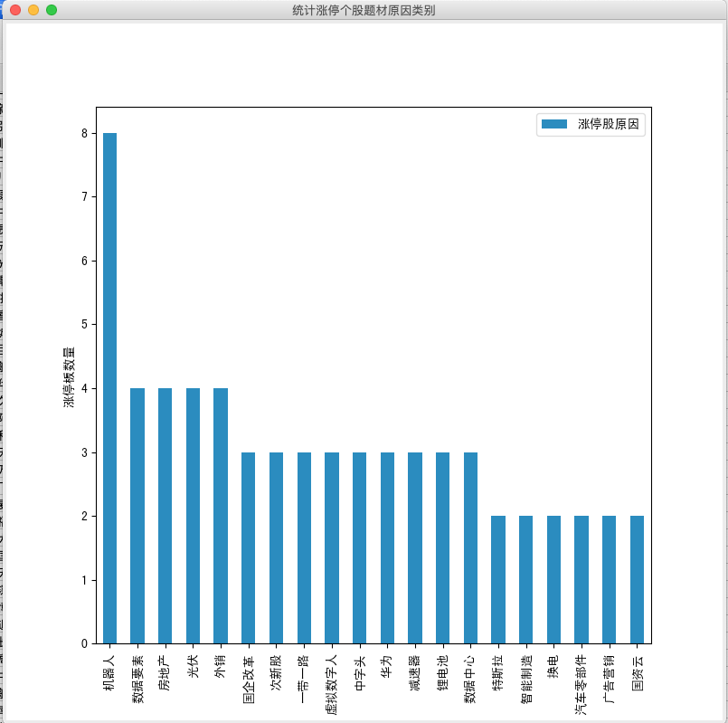728x723 pixels.
Task: Click the x-axis label 换电
Action: click(x=553, y=667)
